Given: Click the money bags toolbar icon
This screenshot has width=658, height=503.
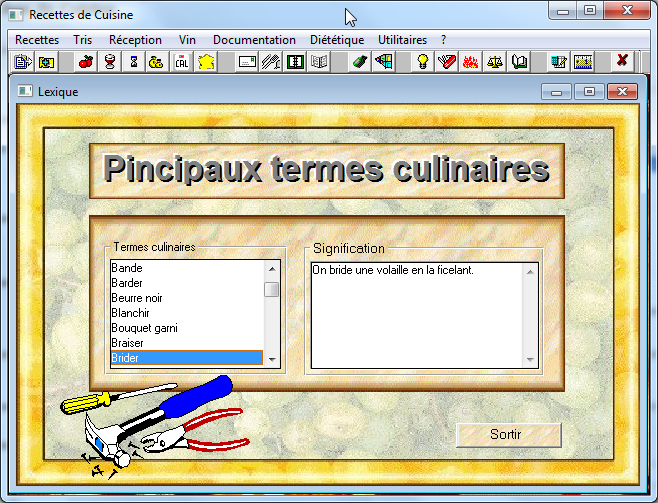Looking at the screenshot, I should [x=157, y=62].
